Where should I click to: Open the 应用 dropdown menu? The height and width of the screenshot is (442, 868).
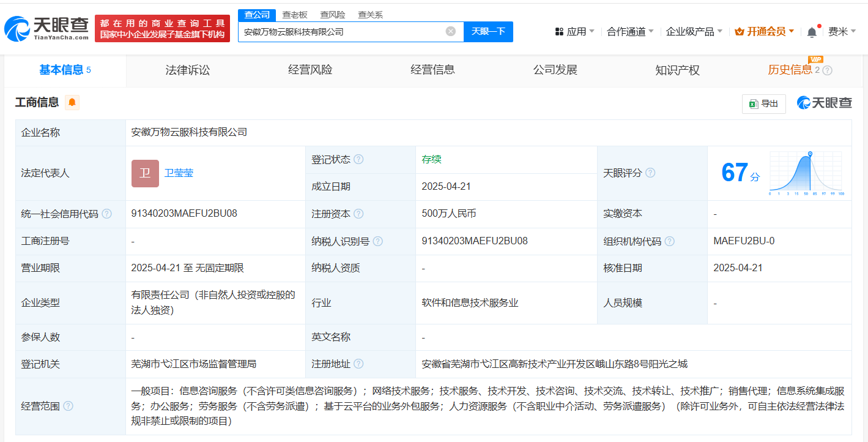pos(575,31)
